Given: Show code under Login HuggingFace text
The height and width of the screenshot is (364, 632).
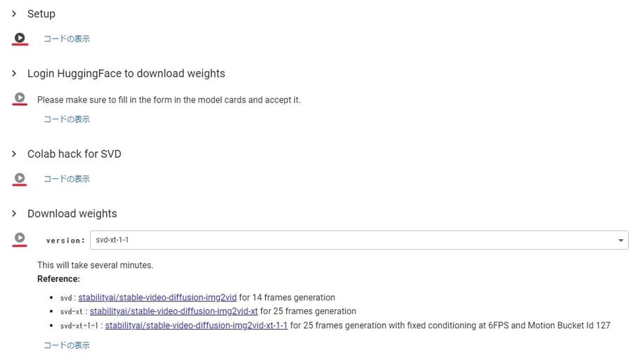Looking at the screenshot, I should tap(67, 119).
